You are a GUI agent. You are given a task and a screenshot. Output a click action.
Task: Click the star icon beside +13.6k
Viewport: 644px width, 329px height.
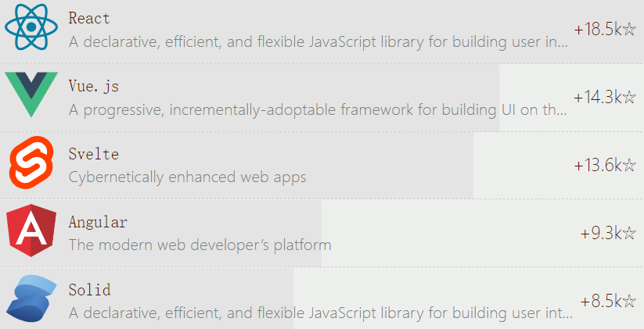pyautogui.click(x=630, y=165)
